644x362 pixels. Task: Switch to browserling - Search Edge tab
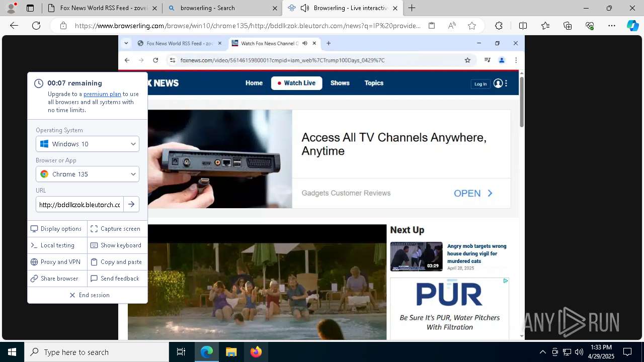222,8
